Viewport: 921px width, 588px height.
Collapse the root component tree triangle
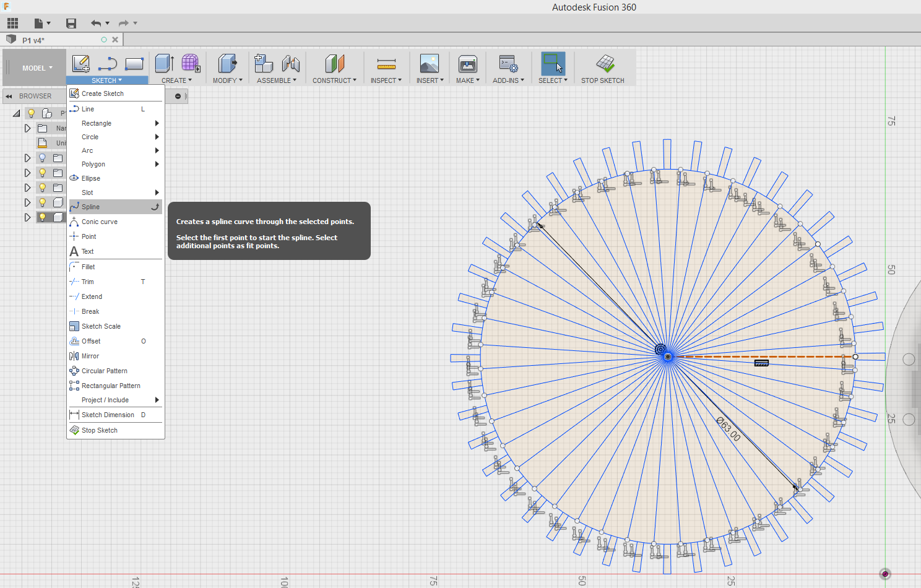click(x=17, y=113)
